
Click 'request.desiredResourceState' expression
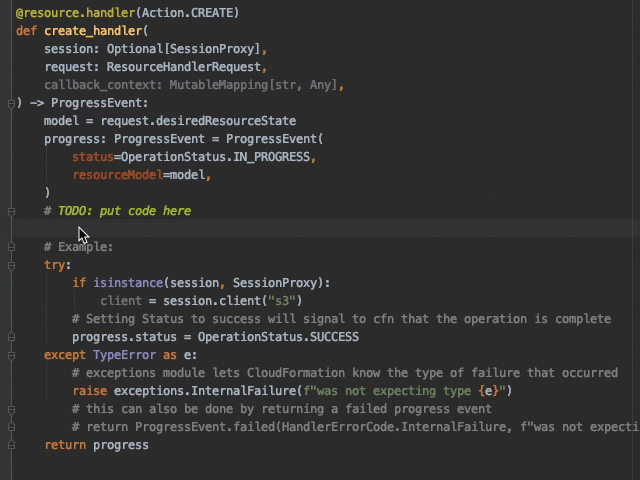coord(198,121)
